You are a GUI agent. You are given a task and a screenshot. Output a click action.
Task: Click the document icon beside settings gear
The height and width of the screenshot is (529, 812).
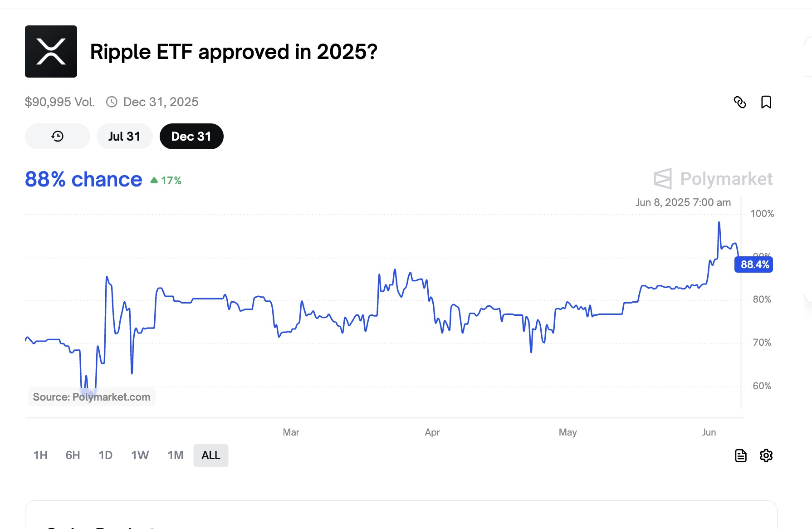tap(740, 456)
